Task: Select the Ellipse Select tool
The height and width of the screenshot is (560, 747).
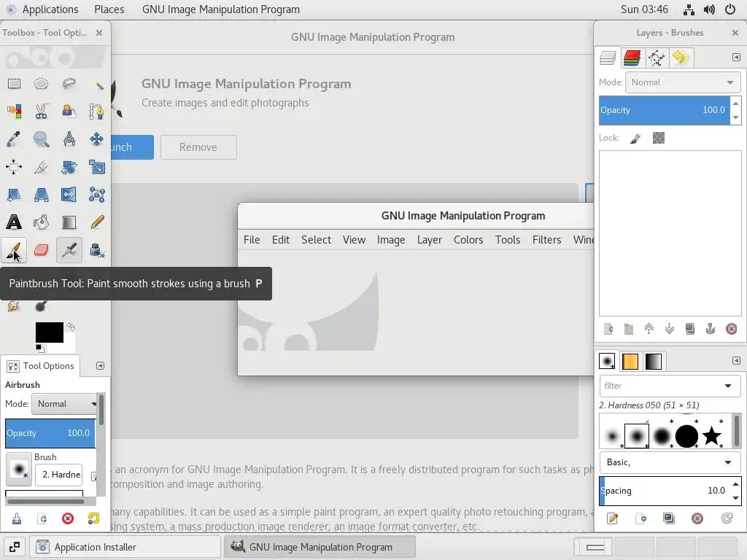Action: click(x=41, y=85)
